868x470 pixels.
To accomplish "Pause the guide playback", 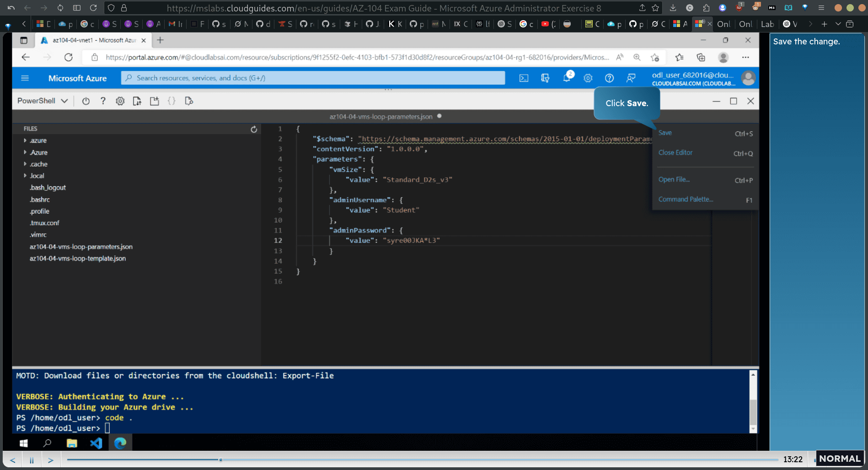I will tap(32, 460).
